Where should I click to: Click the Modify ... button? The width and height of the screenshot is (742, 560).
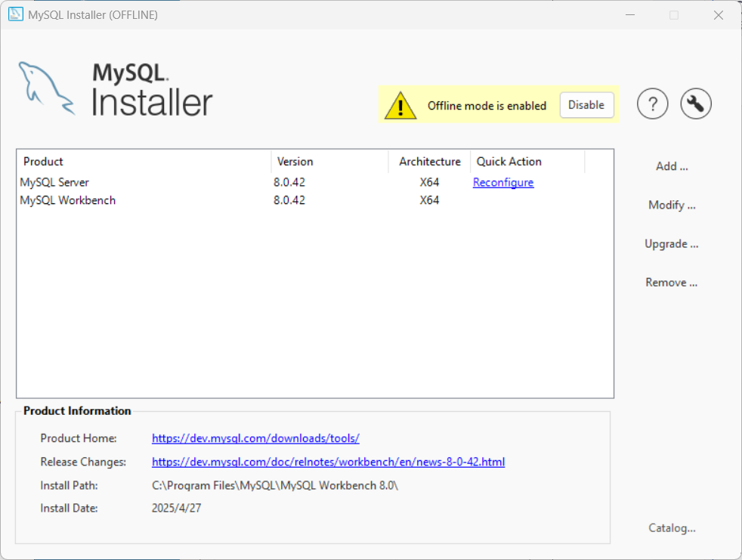coord(672,205)
